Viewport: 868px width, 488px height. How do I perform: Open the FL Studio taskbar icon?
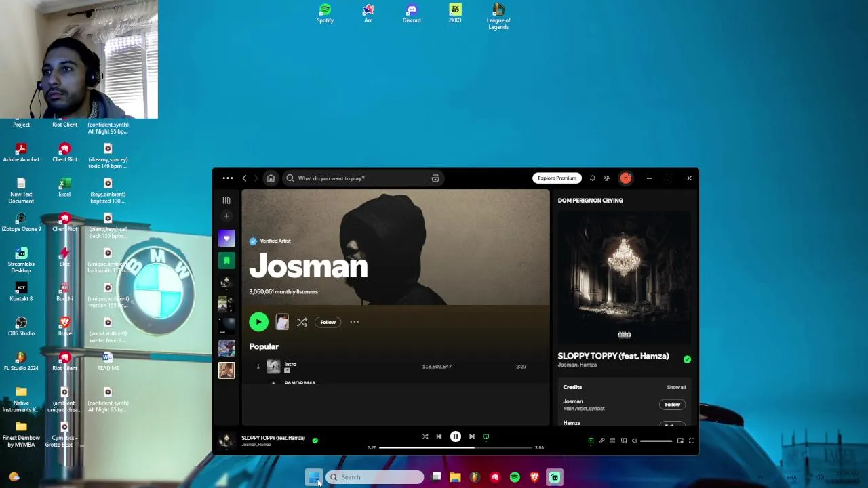click(475, 477)
